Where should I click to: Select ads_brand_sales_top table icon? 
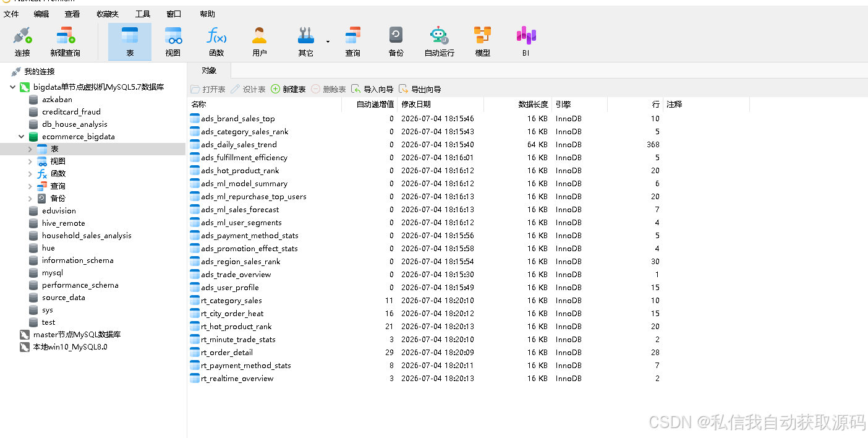click(195, 119)
